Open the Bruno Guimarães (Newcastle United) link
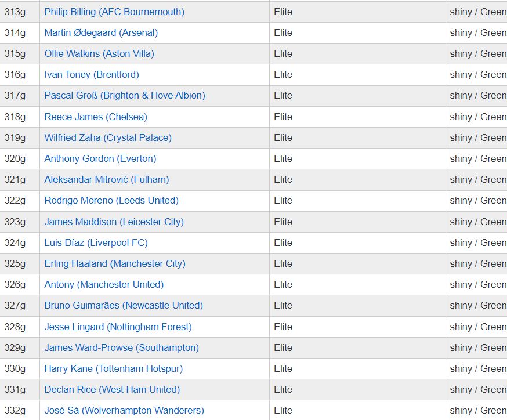Viewport: 507px width, 420px height. (x=124, y=306)
